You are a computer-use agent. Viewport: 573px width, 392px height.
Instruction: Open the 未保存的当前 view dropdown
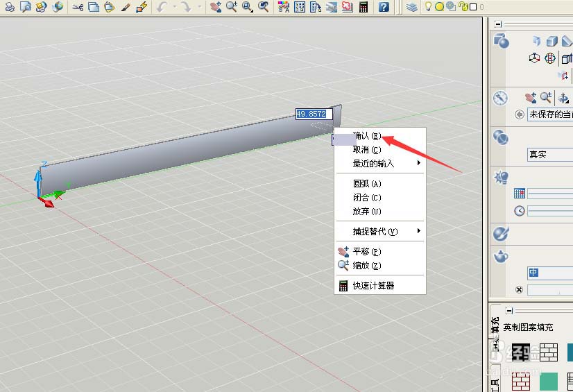550,114
